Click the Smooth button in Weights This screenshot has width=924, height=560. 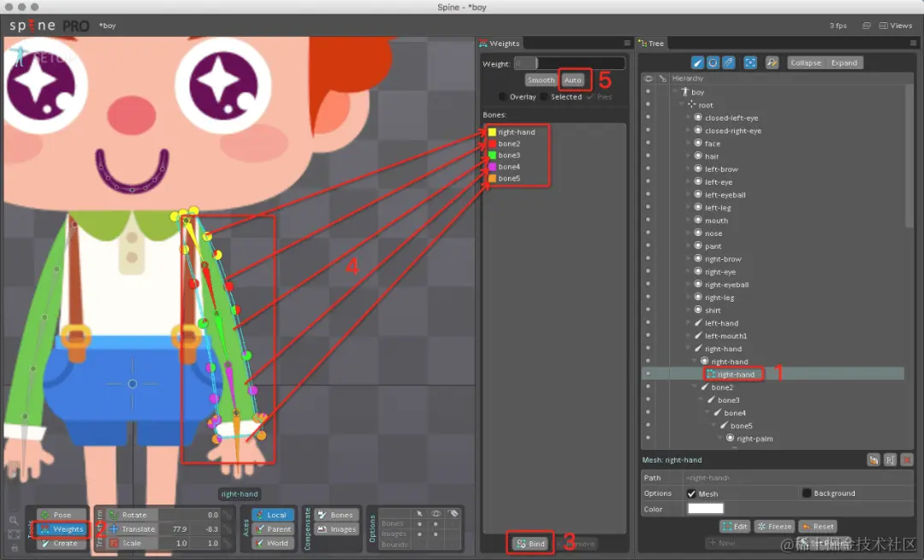[x=541, y=80]
